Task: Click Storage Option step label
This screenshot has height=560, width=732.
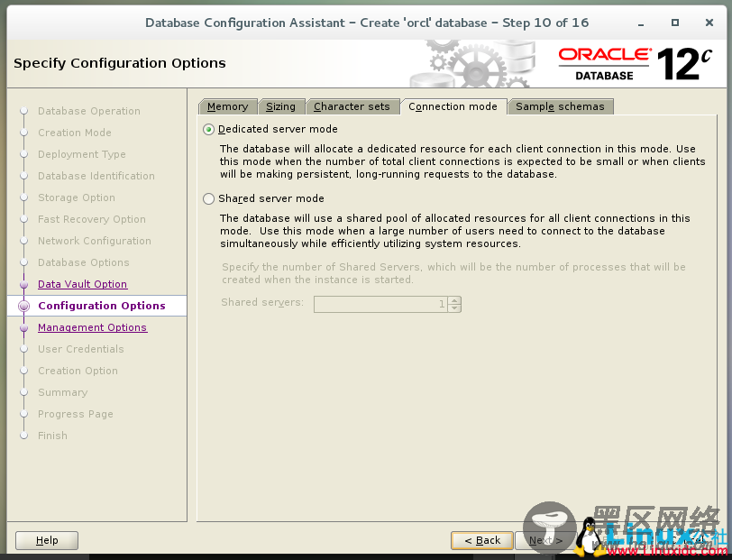Action: [77, 197]
